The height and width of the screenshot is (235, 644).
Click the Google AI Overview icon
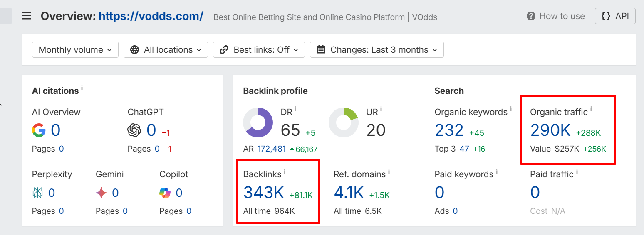(x=39, y=130)
